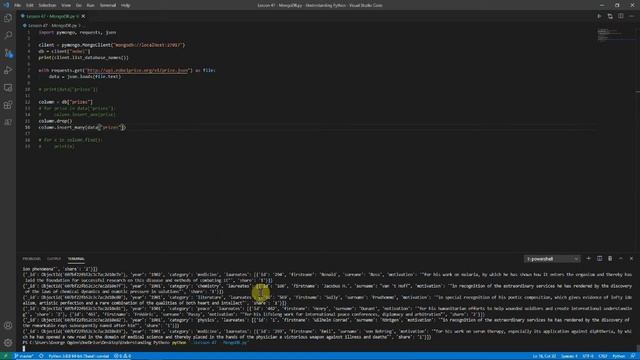
Task: Select the Terminal panel tab
Action: (x=76, y=259)
